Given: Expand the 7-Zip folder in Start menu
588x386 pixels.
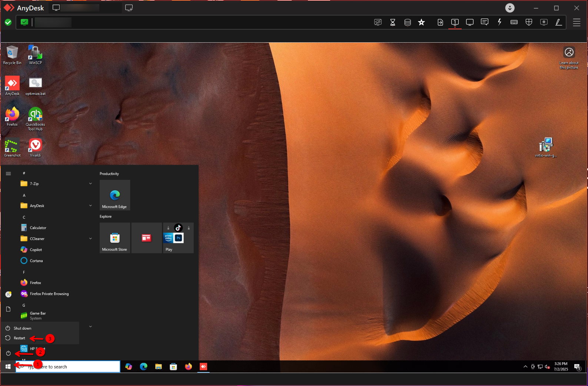Looking at the screenshot, I should click(x=90, y=184).
